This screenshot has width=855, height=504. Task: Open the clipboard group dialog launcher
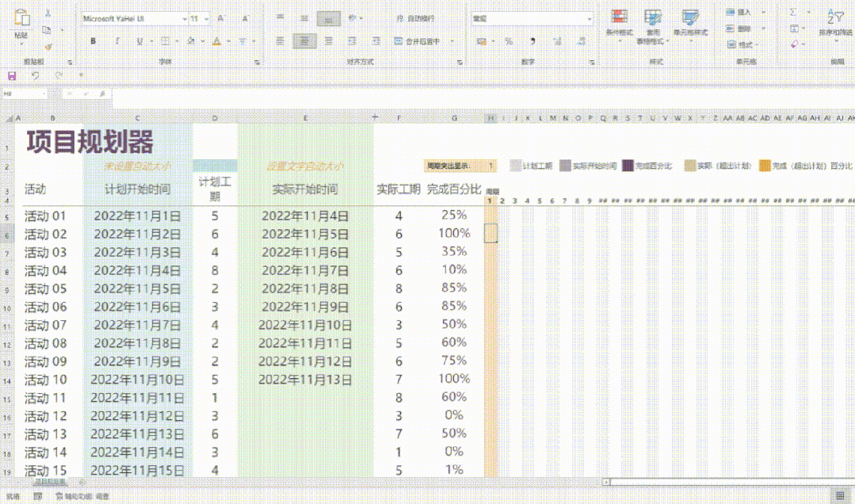coord(70,63)
